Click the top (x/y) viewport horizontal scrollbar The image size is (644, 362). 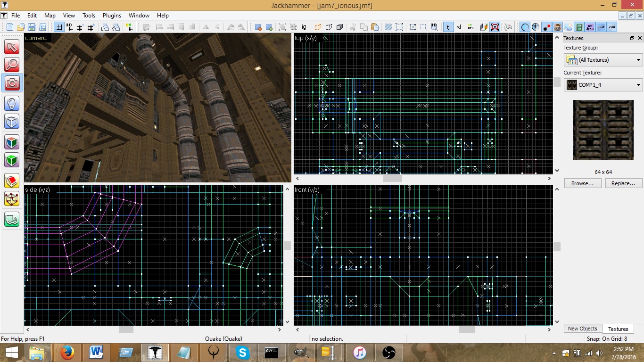click(423, 179)
